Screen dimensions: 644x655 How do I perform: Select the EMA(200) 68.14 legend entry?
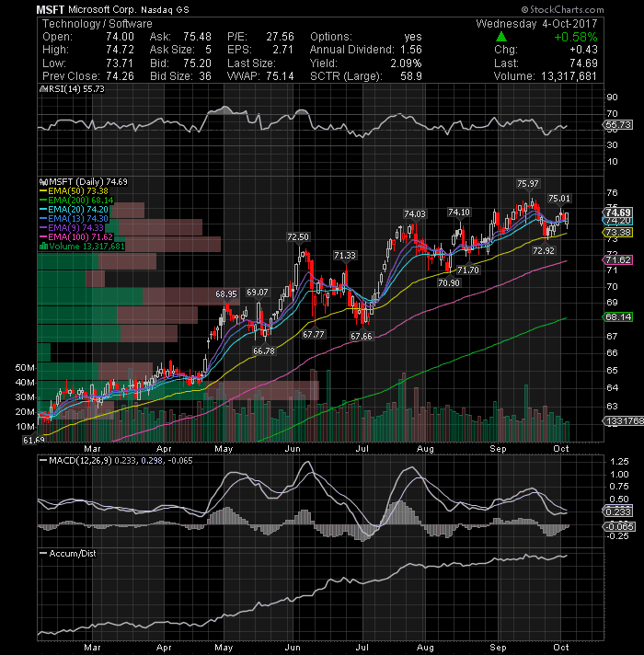[x=76, y=201]
